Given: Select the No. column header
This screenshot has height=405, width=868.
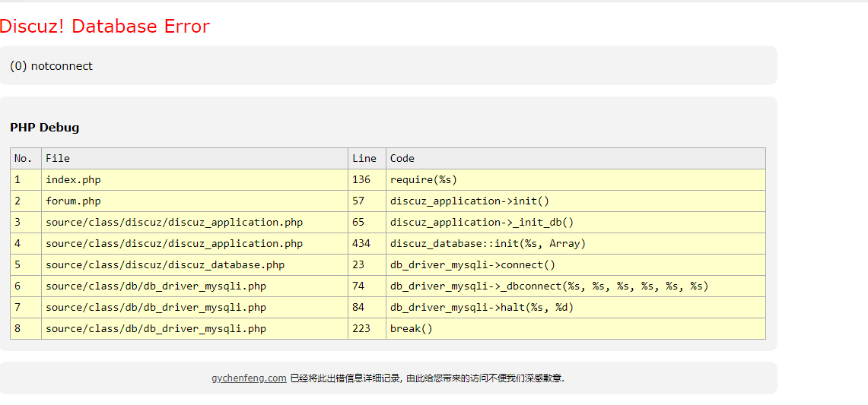Looking at the screenshot, I should pyautogui.click(x=24, y=158).
